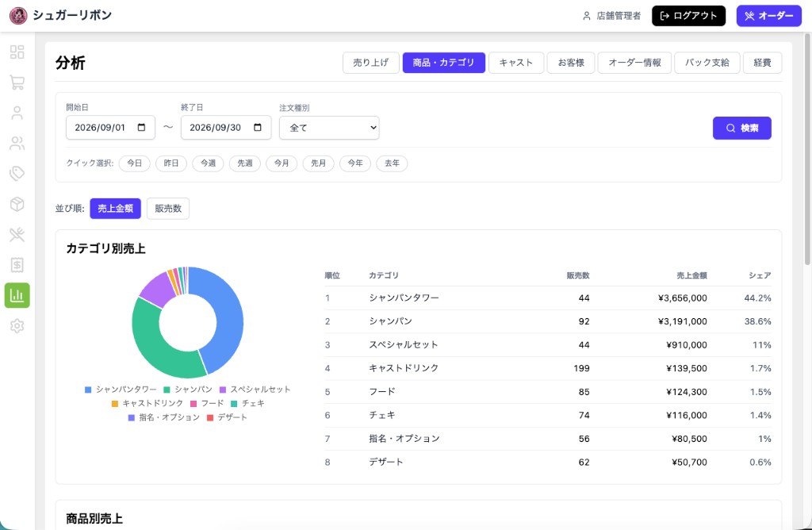Toggle キャストドリンク legend swatch
This screenshot has width=812, height=530.
[x=115, y=404]
